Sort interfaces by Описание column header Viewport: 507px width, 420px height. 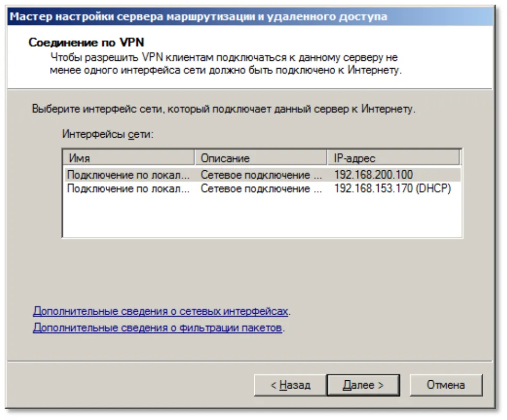[x=260, y=158]
